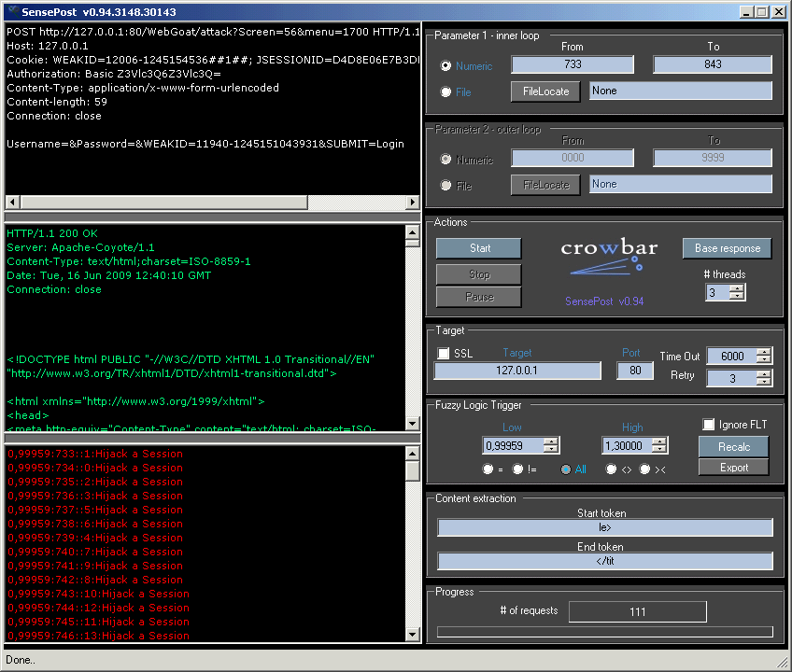Increase the Low fuzzy logic value
The height and width of the screenshot is (672, 792).
550,441
